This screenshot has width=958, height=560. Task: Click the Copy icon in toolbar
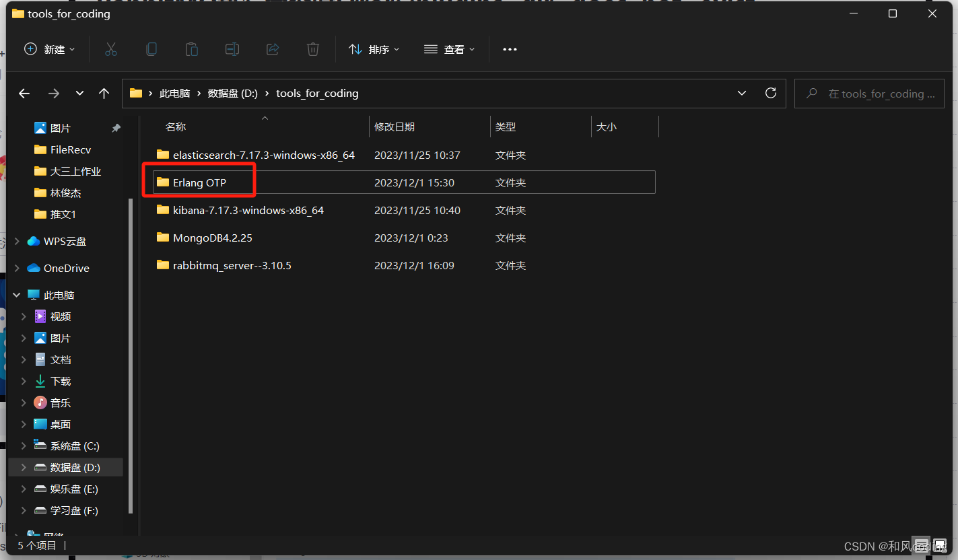click(151, 49)
